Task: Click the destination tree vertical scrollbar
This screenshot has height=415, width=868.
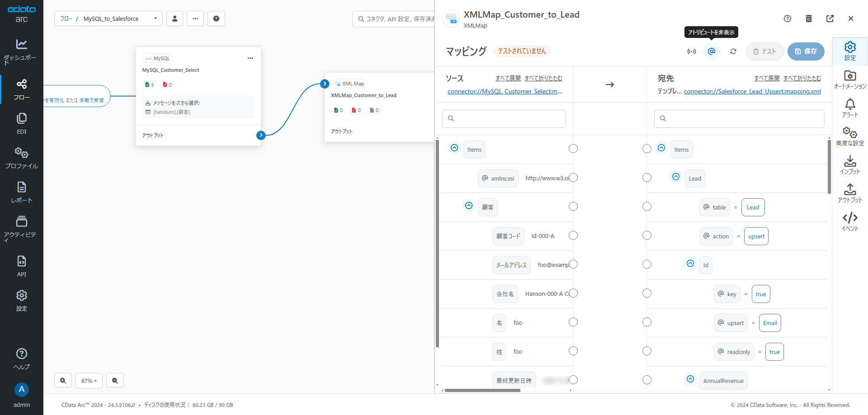Action: pyautogui.click(x=829, y=166)
